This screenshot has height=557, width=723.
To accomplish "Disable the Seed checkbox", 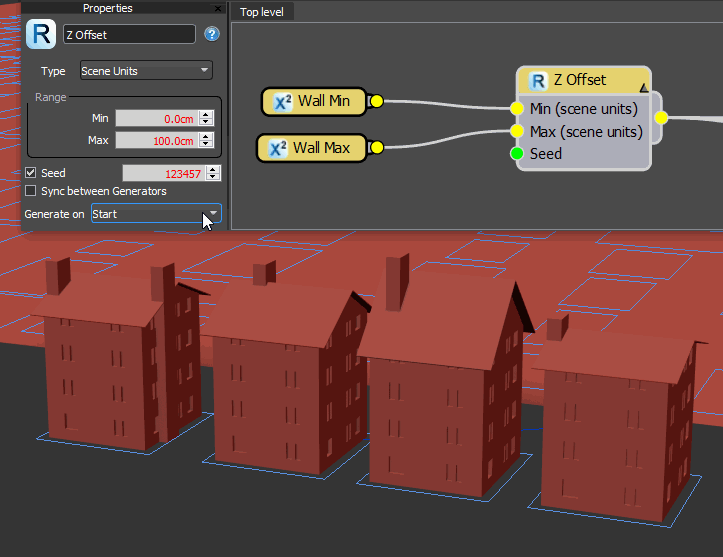I will (x=31, y=174).
